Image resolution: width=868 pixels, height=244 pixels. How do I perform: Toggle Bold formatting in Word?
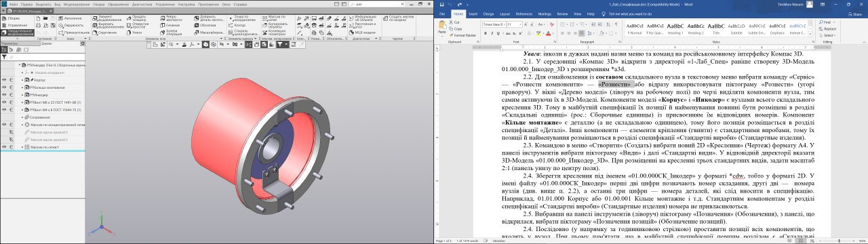click(x=486, y=33)
